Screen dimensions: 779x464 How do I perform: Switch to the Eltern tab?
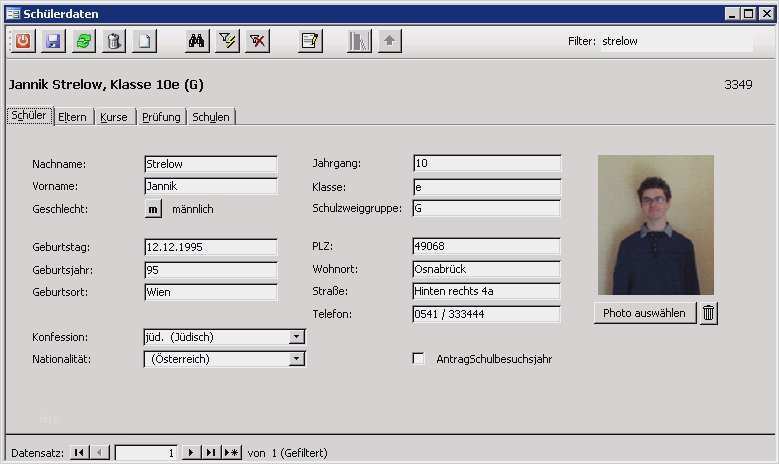(73, 117)
